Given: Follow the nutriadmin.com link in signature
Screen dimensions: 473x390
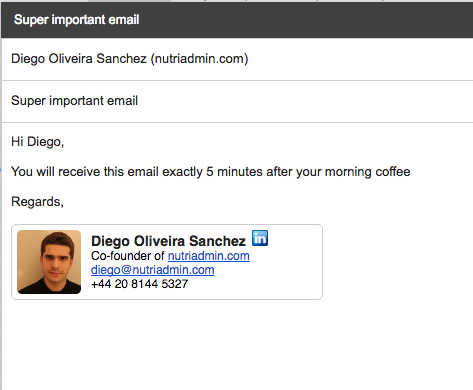Looking at the screenshot, I should (x=209, y=256).
